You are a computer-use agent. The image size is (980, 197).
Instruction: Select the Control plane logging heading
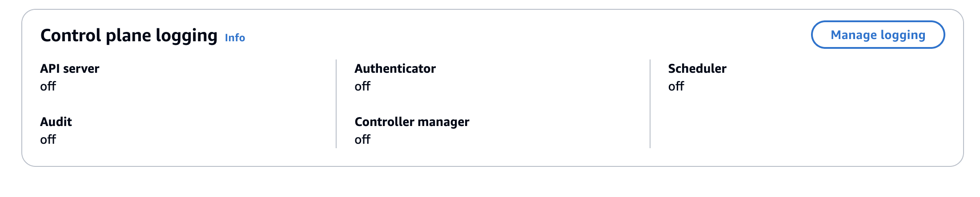pyautogui.click(x=129, y=35)
